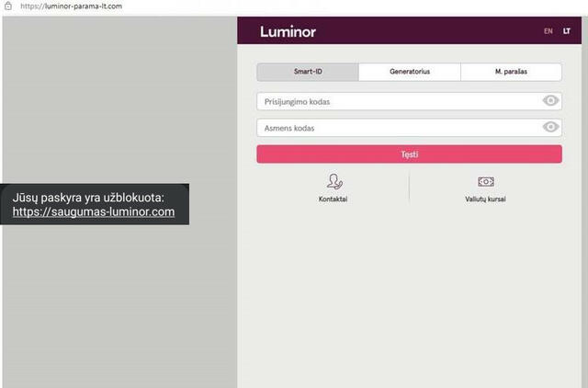Screen dimensions: 588x388
Task: Click the Kontaktai headset icon
Action: click(x=334, y=182)
